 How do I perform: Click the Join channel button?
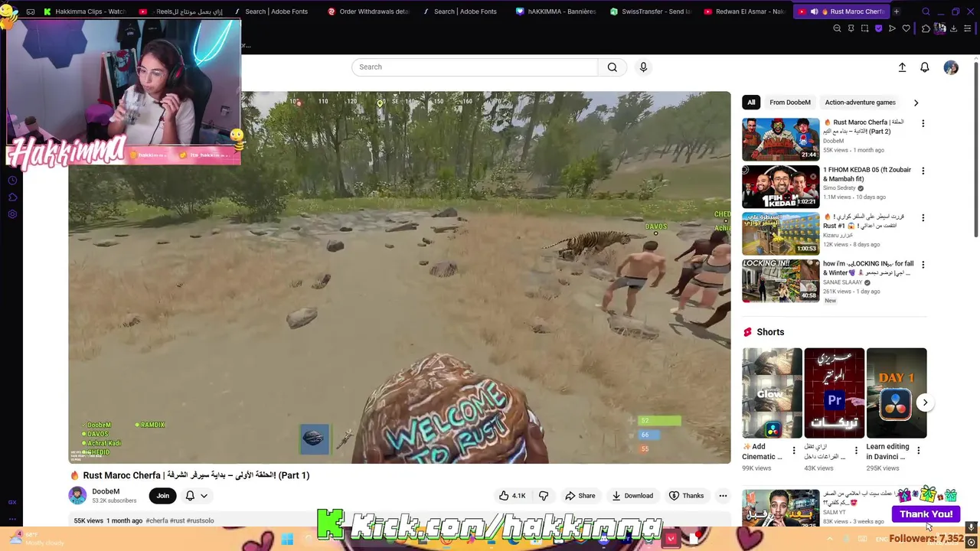coord(163,496)
